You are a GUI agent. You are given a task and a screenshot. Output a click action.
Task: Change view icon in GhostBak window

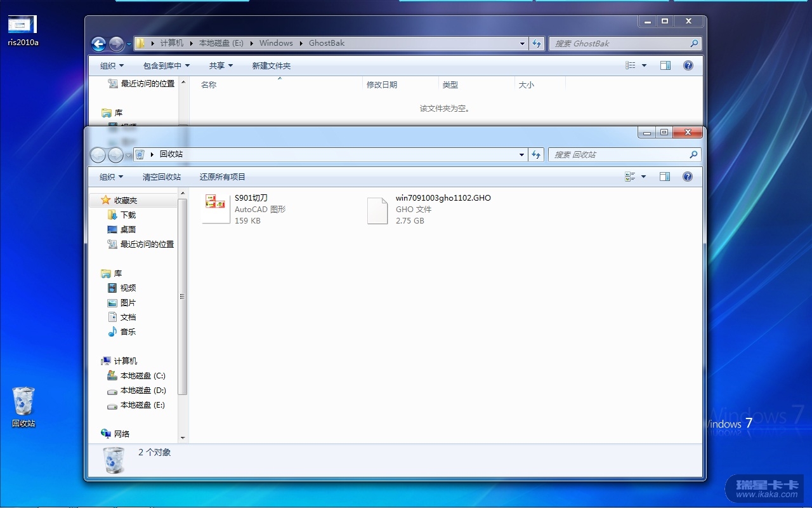631,65
